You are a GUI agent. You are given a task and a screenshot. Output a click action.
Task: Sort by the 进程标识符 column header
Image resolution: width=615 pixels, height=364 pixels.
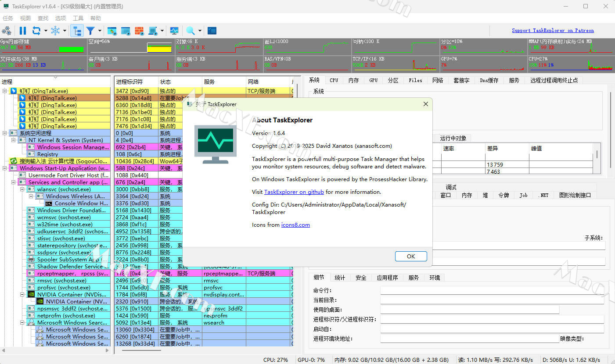click(x=136, y=82)
